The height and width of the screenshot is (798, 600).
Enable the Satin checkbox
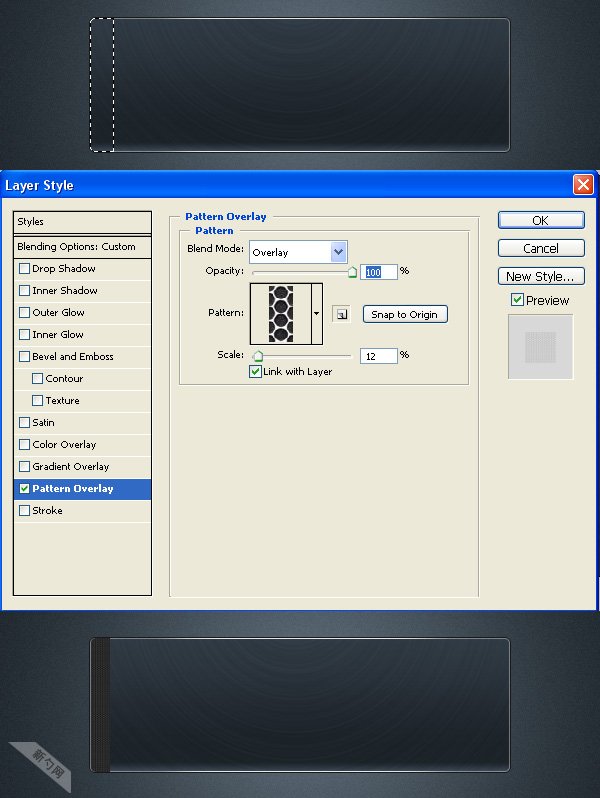coord(24,422)
